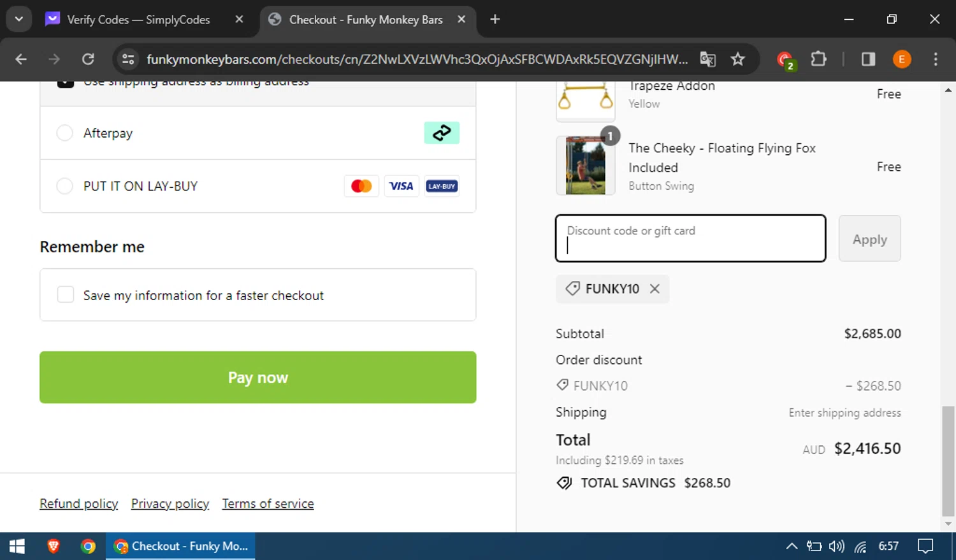This screenshot has height=560, width=956.
Task: Click the taskbar clock 6:57
Action: tap(888, 546)
